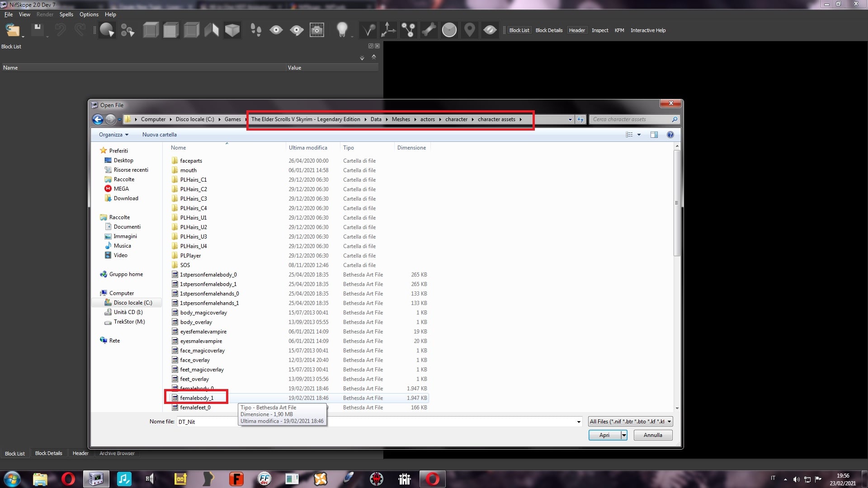Click the blue help question mark icon
The width and height of the screenshot is (868, 488).
tap(670, 135)
